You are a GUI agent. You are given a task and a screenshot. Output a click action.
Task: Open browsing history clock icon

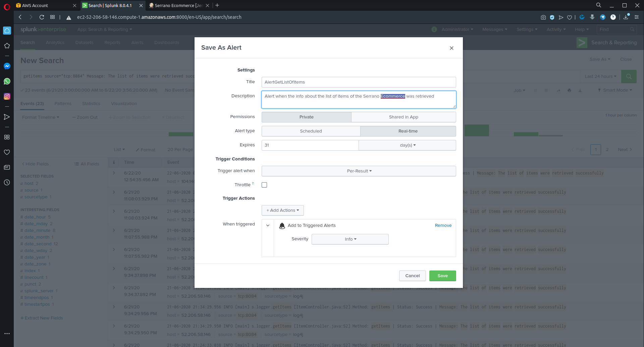click(x=7, y=183)
